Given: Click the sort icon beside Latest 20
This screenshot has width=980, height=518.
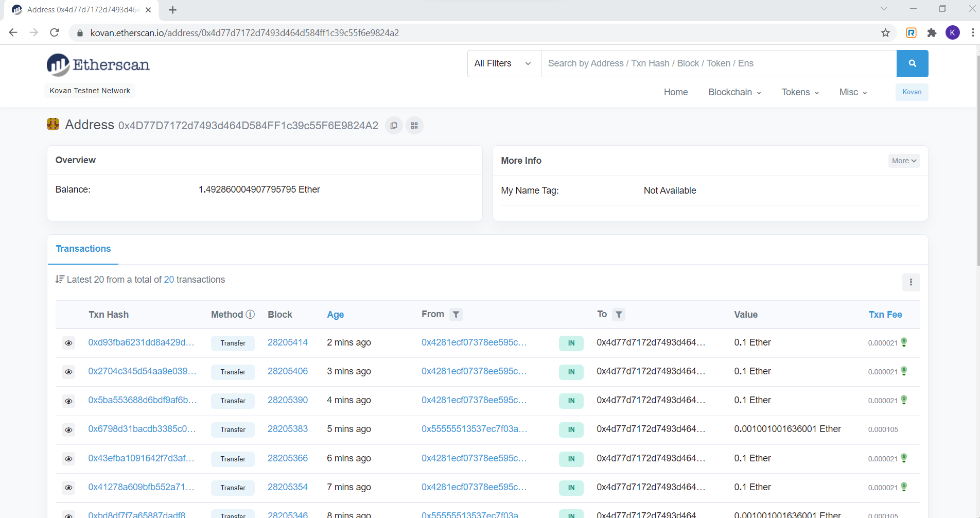Looking at the screenshot, I should pyautogui.click(x=60, y=279).
